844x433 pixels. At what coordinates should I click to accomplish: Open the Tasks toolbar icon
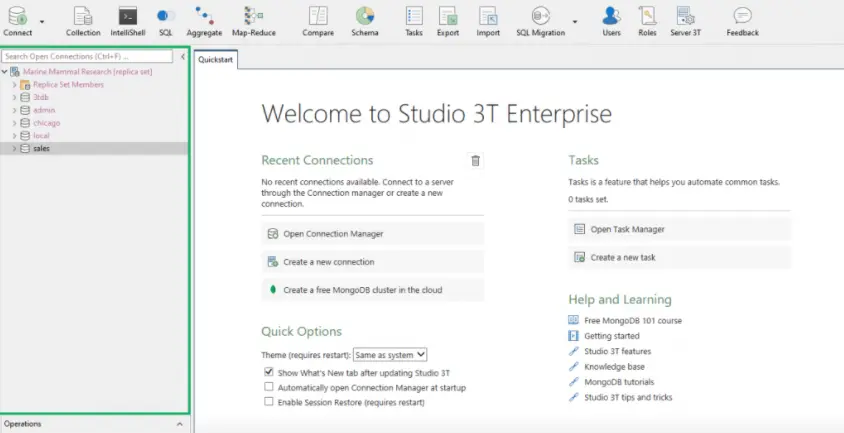(x=413, y=21)
